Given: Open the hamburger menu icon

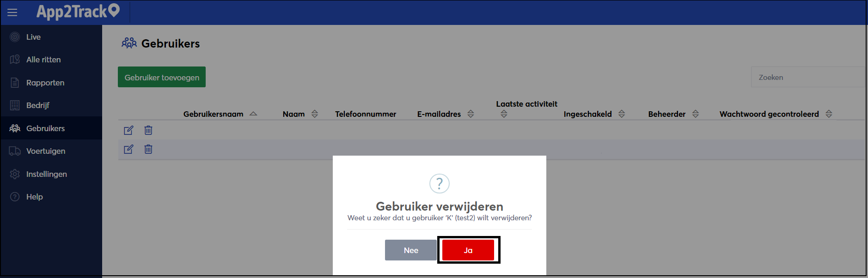Looking at the screenshot, I should point(12,12).
